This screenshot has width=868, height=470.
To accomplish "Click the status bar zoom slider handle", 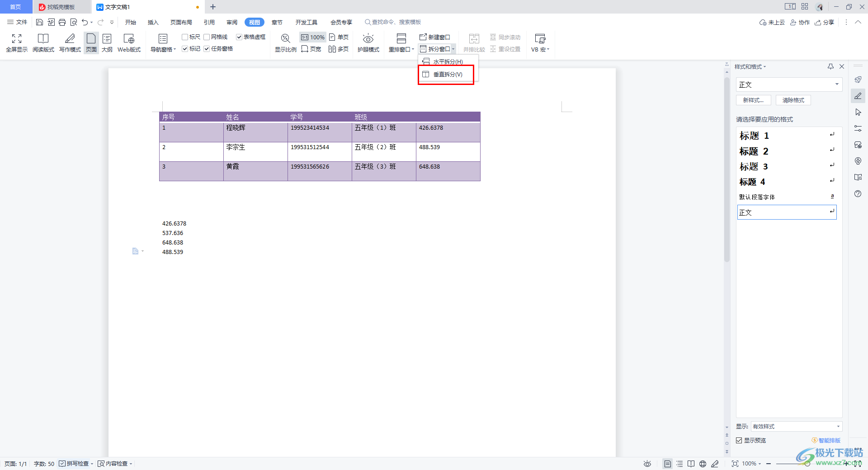I will click(x=807, y=464).
